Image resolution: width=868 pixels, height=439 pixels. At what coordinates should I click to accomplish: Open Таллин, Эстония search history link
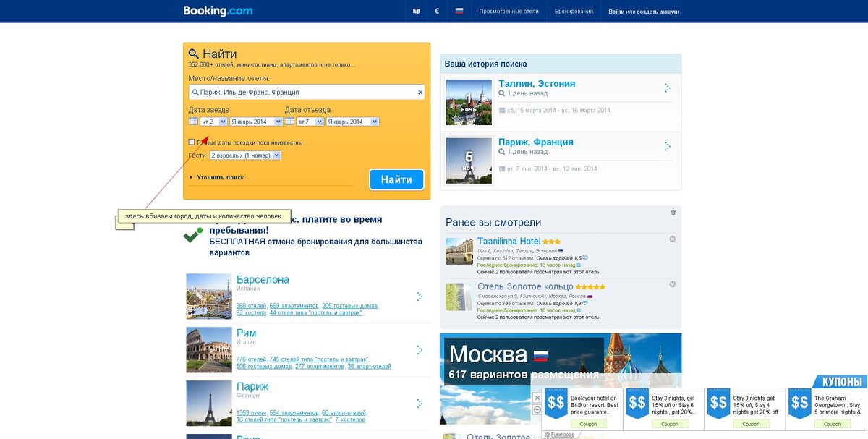pos(537,83)
